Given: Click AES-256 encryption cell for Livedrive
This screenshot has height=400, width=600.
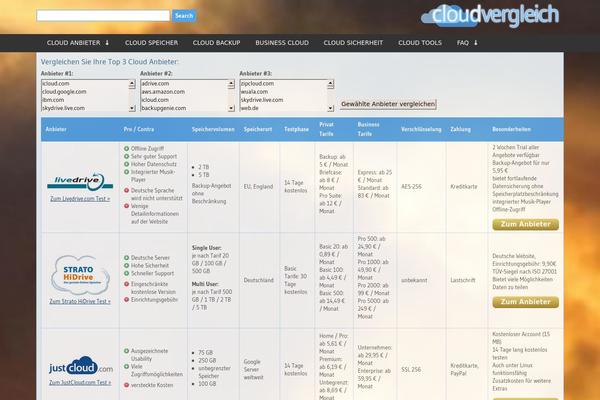Looking at the screenshot, I should point(411,187).
